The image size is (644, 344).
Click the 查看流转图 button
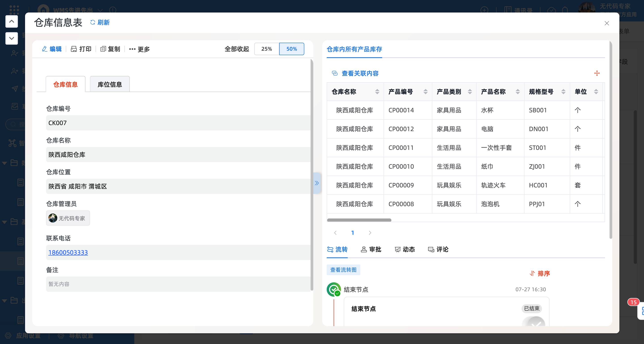coord(343,270)
